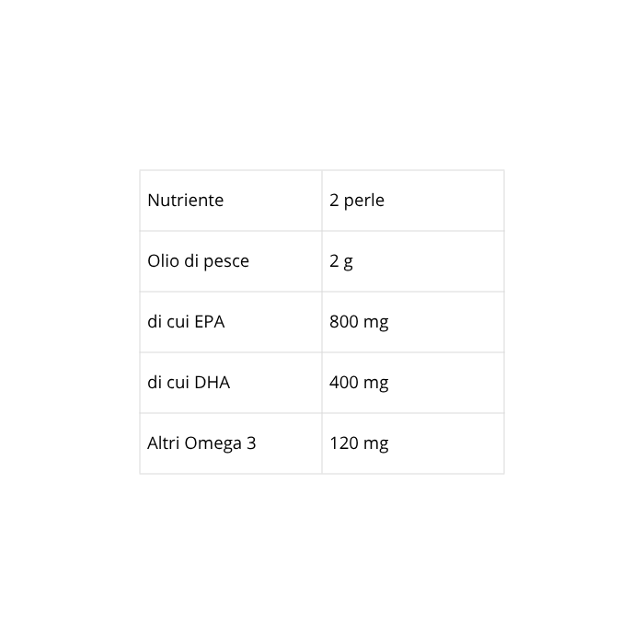Click the '2 g' value cell
Viewport: 644px width, 644px height.
(x=341, y=261)
